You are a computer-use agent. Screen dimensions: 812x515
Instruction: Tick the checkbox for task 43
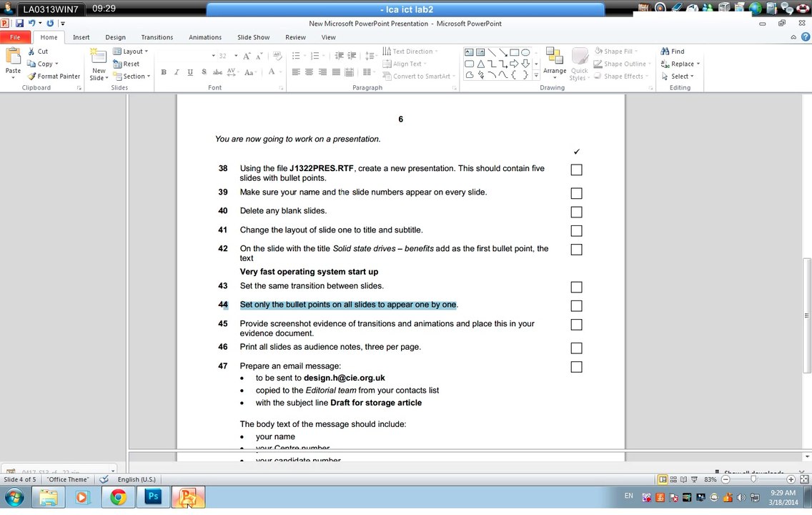(576, 287)
